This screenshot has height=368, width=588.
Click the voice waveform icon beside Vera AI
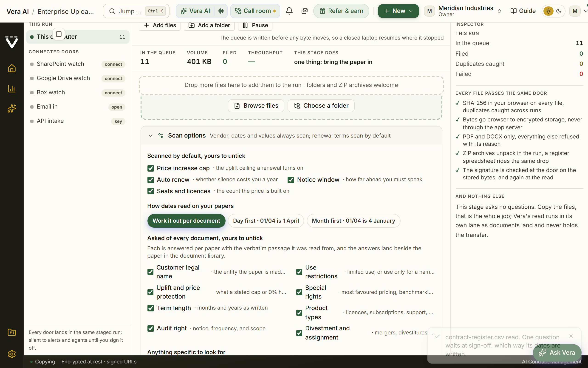221,11
